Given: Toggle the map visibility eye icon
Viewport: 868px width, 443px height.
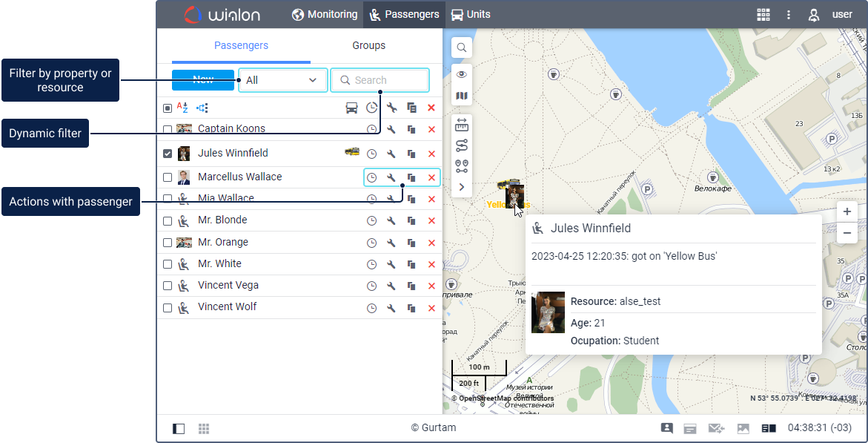Looking at the screenshot, I should [x=461, y=74].
